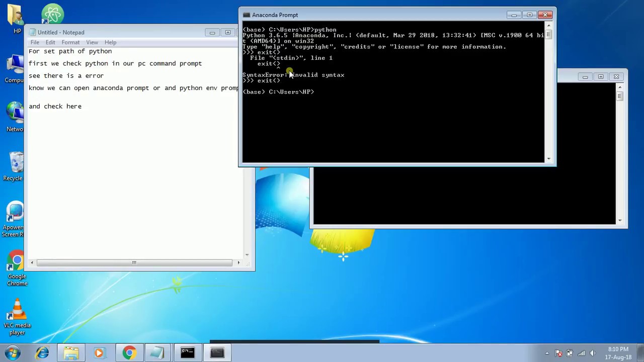Open the Format menu in Notepad

coord(70,42)
